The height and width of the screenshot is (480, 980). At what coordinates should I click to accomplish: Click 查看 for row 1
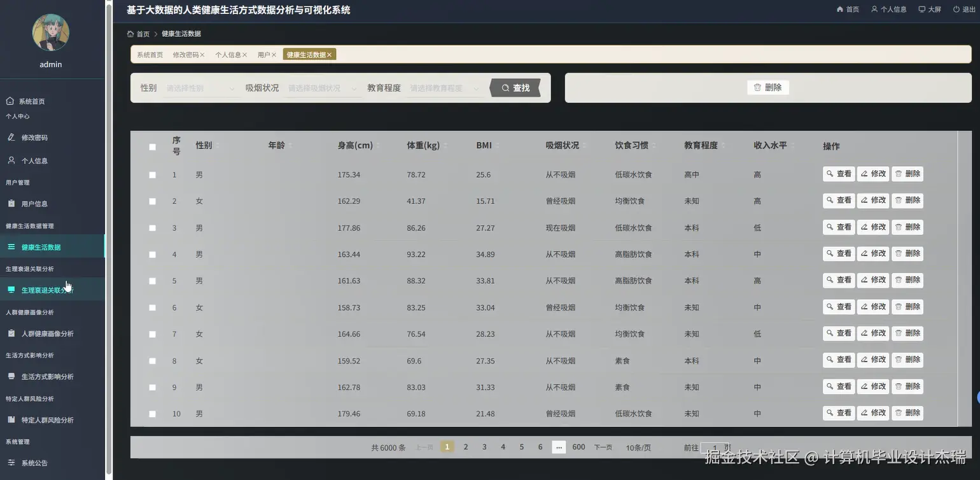point(839,174)
